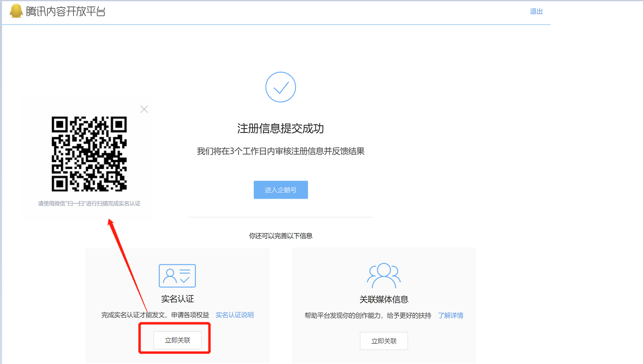Click the 实名认证 card heading
This screenshot has height=364, width=643.
click(x=177, y=299)
